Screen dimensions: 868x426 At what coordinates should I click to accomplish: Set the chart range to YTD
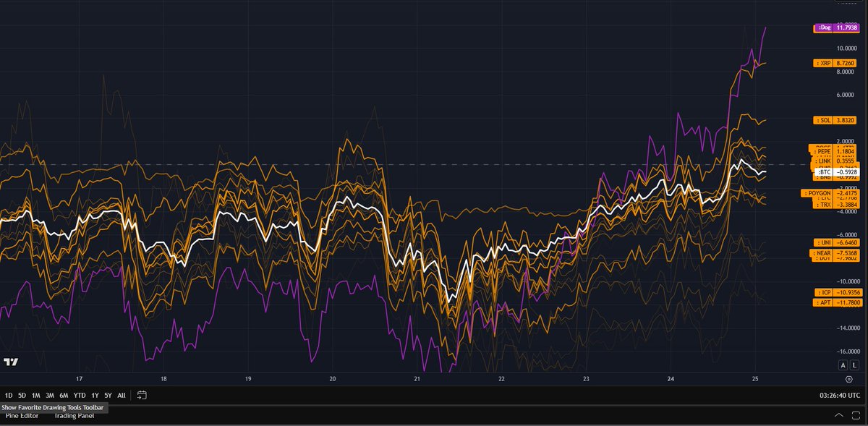80,395
